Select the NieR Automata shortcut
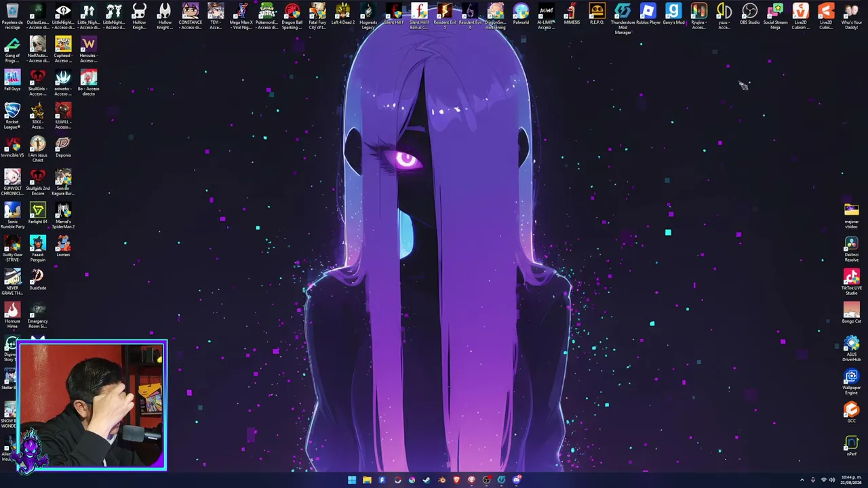 (x=38, y=49)
